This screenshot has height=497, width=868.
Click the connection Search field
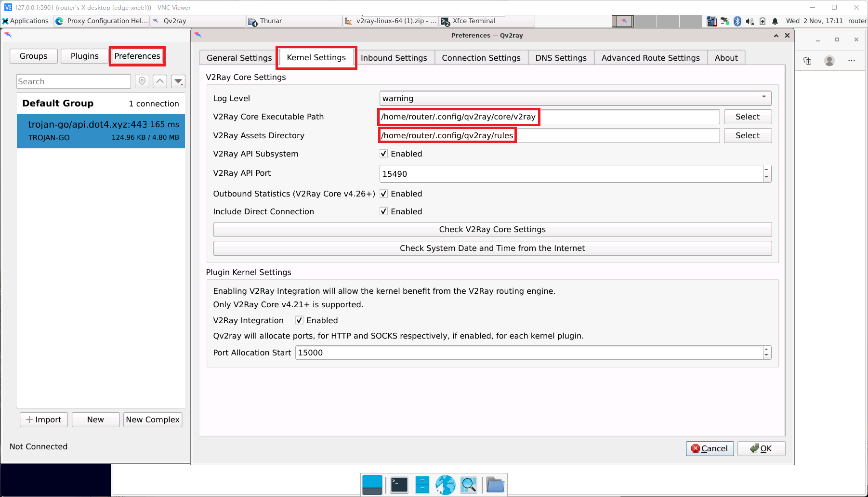tap(74, 81)
